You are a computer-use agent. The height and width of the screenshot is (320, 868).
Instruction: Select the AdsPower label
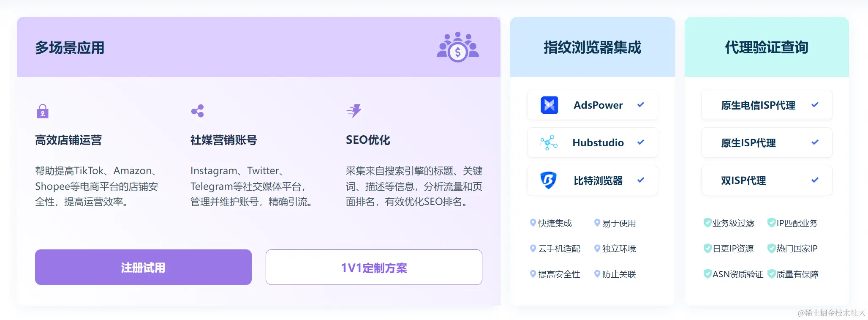click(x=598, y=105)
